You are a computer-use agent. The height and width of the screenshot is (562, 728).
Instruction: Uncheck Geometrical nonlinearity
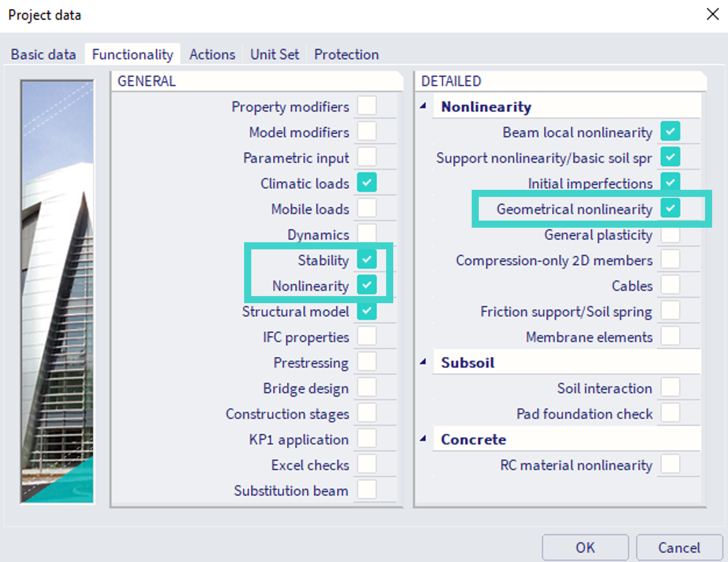[x=670, y=208]
